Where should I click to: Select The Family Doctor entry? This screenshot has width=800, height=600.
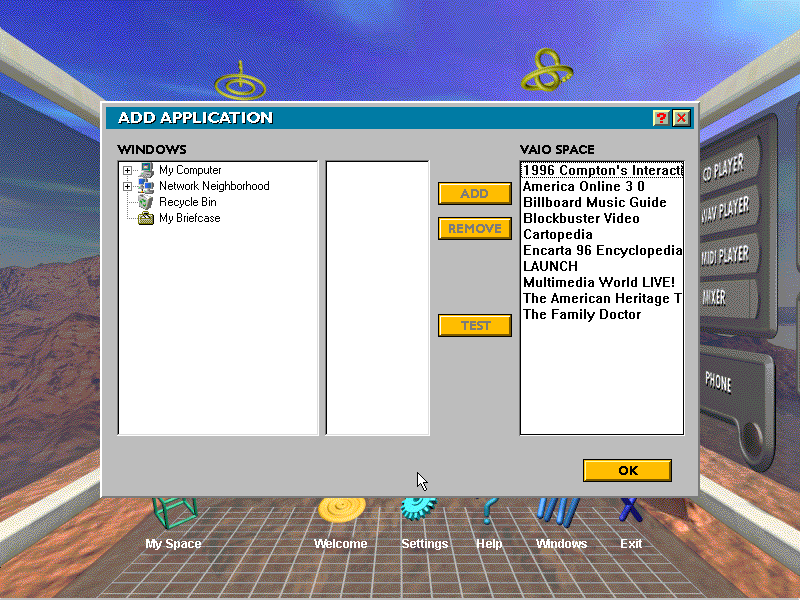pos(581,315)
